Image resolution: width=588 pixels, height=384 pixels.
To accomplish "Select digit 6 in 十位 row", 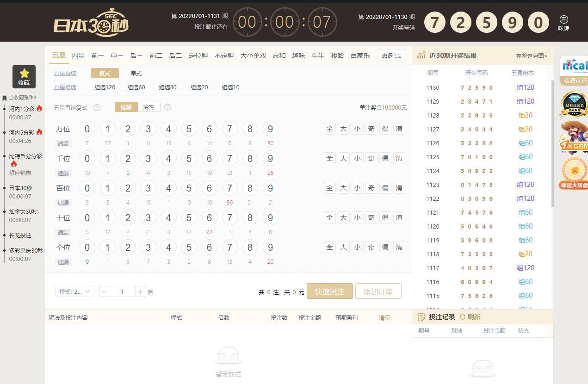I will pyautogui.click(x=209, y=217).
